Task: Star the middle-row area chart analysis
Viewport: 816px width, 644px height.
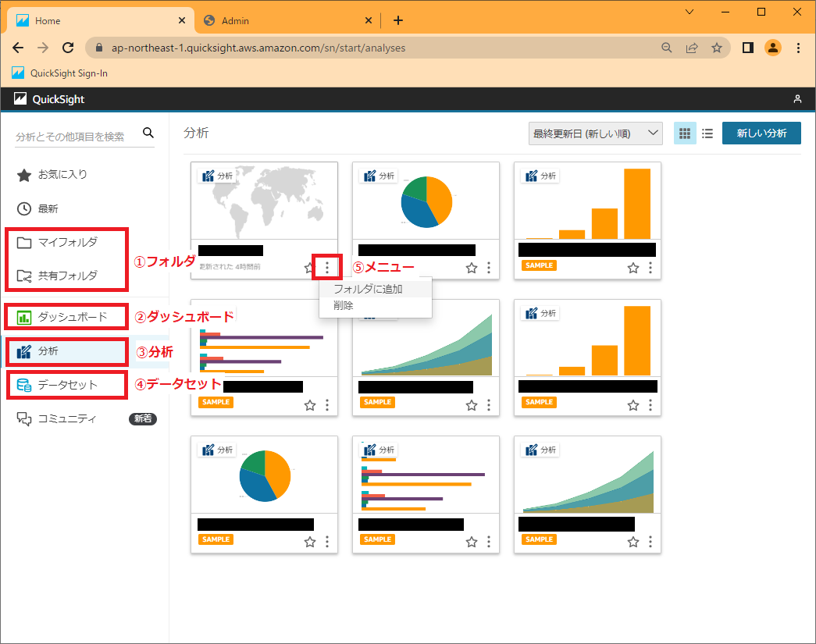Action: (x=472, y=405)
